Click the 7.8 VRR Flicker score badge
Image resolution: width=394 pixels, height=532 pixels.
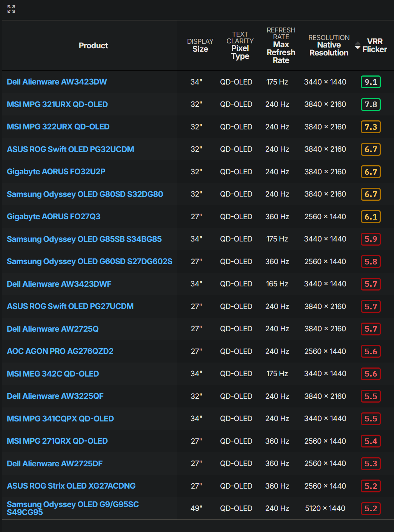click(x=371, y=105)
